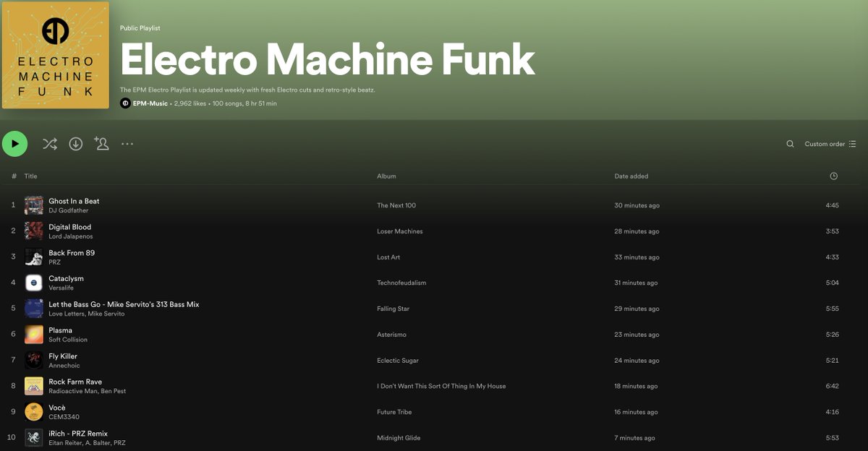Select Vocè track title
The image size is (868, 451).
point(57,408)
